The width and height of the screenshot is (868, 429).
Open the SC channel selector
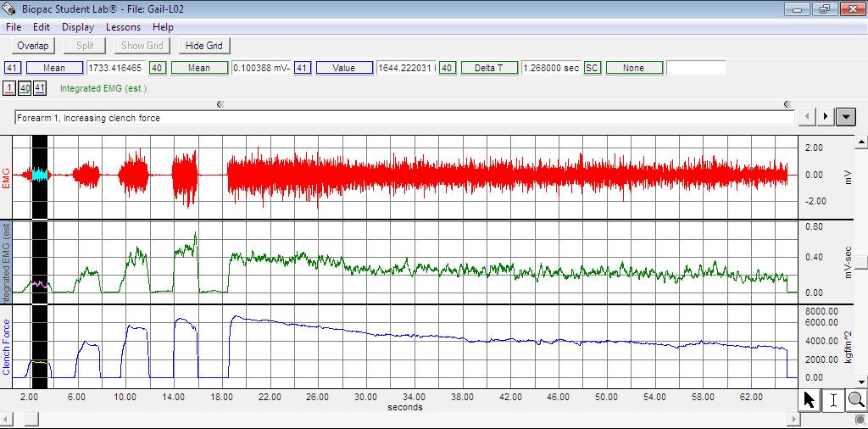(x=592, y=68)
